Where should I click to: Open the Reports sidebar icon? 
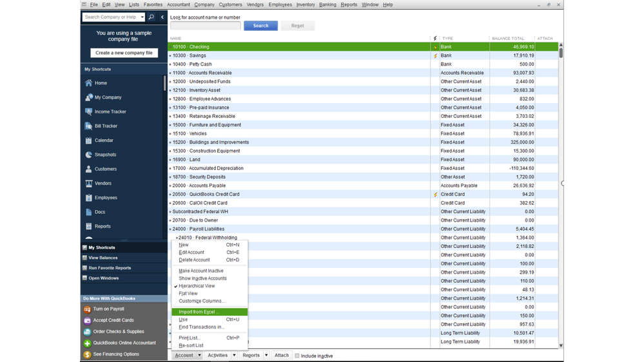click(x=88, y=227)
